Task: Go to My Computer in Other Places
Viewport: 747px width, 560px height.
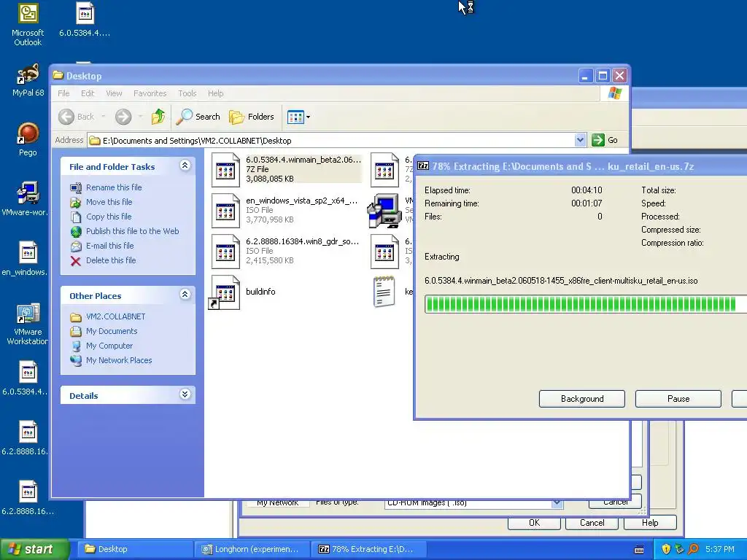Action: coord(109,346)
